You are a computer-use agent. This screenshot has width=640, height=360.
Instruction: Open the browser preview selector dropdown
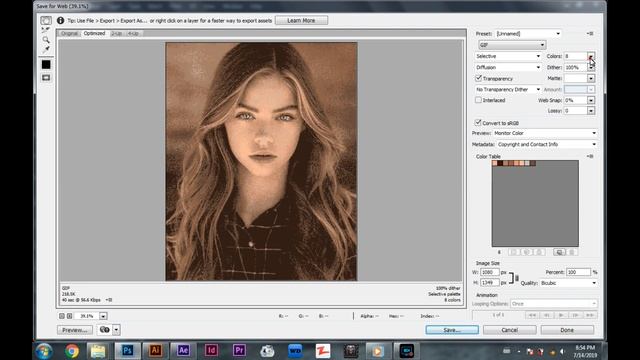116,330
